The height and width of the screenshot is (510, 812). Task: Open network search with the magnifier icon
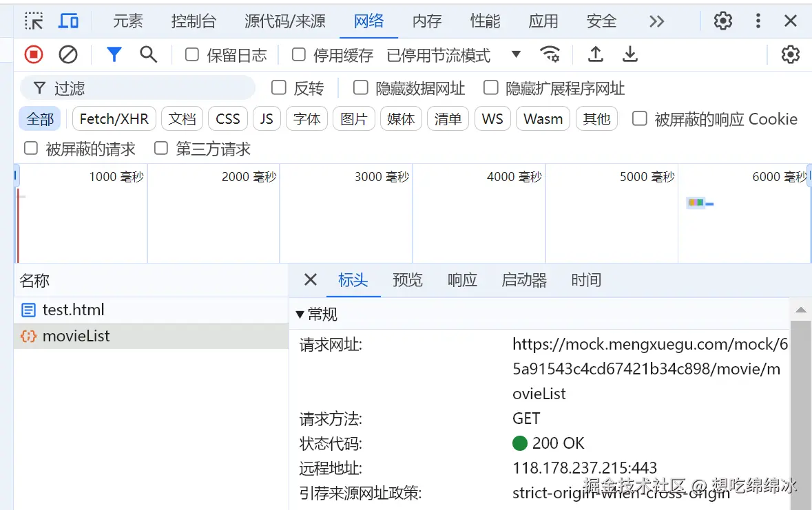(149, 54)
